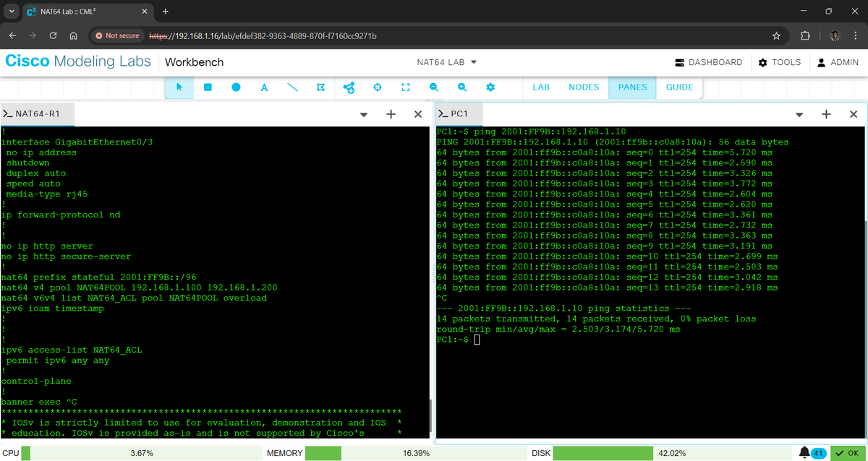The height and width of the screenshot is (461, 868).
Task: Reload the browser page
Action: pyautogui.click(x=53, y=35)
